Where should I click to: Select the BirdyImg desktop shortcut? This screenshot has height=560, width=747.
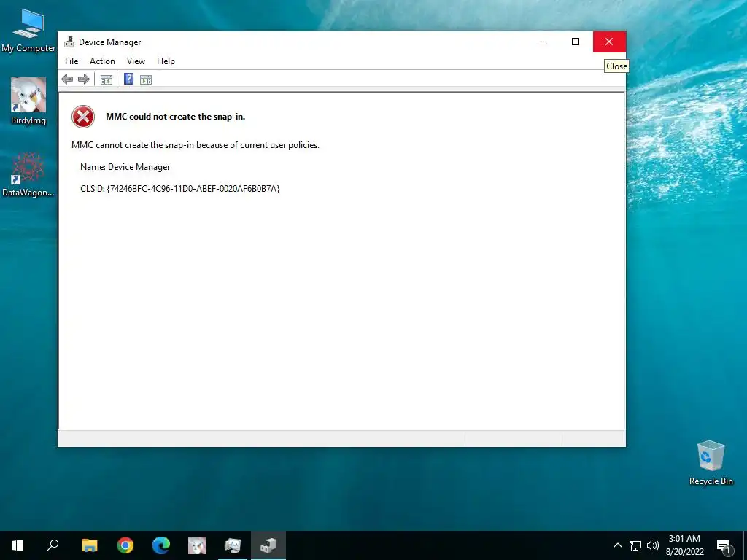(x=28, y=101)
